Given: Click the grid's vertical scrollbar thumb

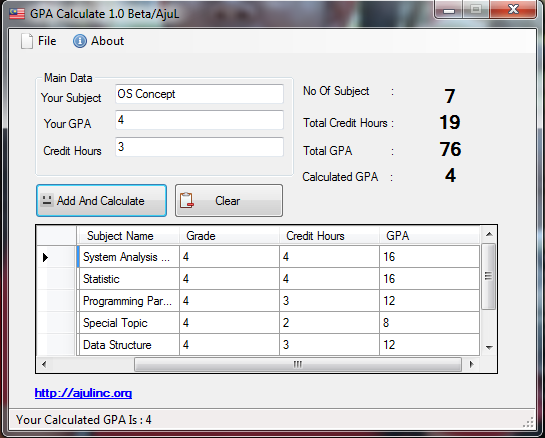Looking at the screenshot, I should (x=489, y=276).
